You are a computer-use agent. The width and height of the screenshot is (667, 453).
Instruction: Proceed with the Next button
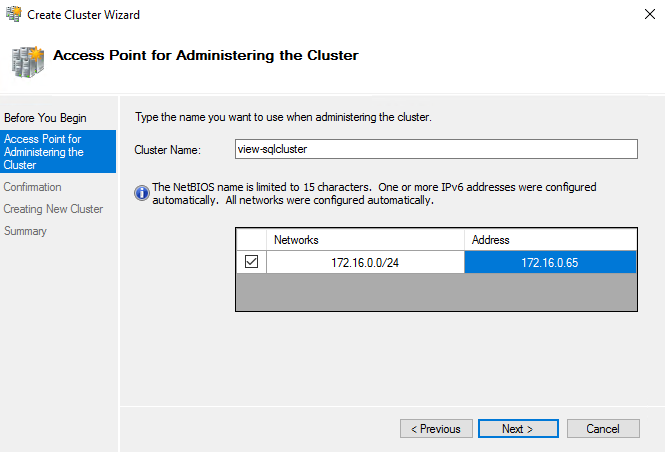pyautogui.click(x=517, y=429)
